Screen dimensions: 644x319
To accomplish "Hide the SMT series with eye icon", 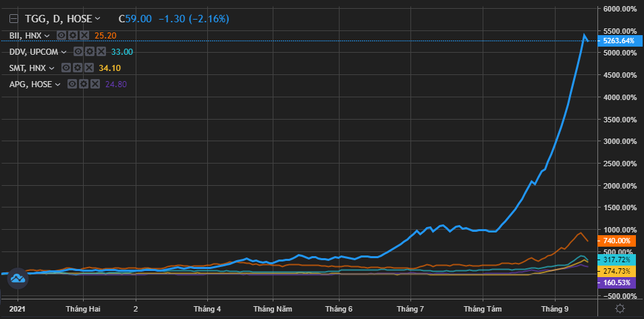I will [65, 68].
